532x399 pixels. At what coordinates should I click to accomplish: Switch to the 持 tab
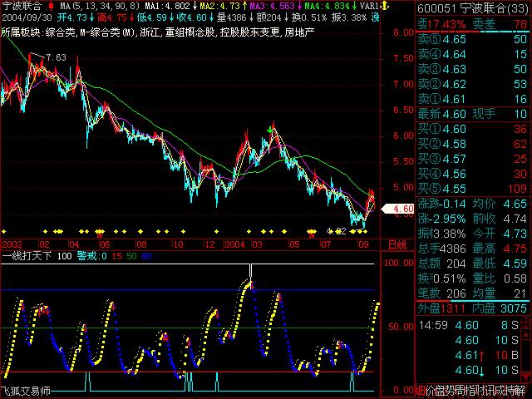pyautogui.click(x=509, y=391)
